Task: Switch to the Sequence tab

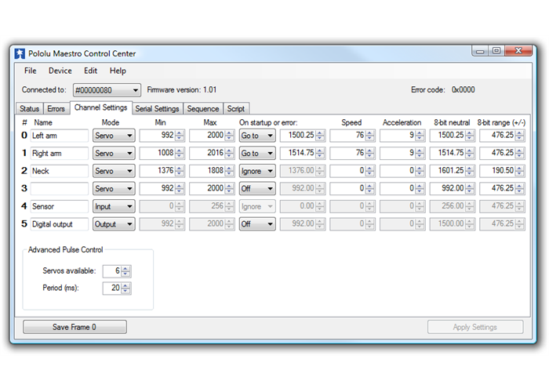Action: pos(203,109)
